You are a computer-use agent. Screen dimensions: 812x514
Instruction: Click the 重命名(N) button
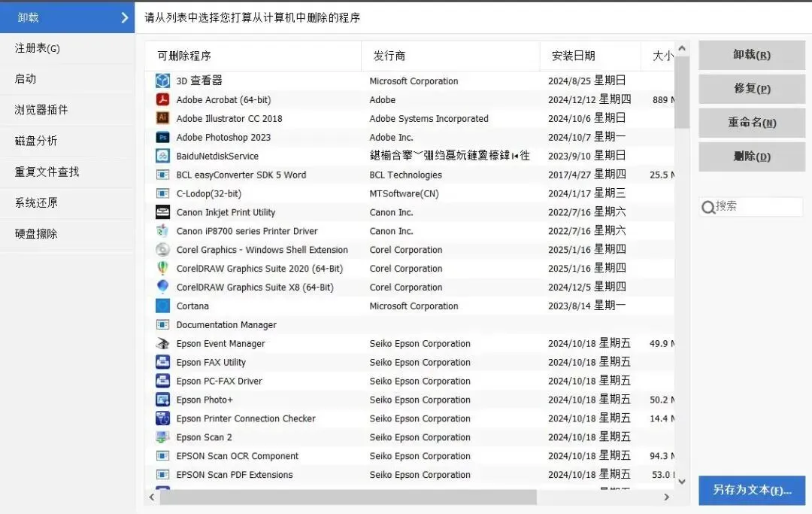(751, 123)
